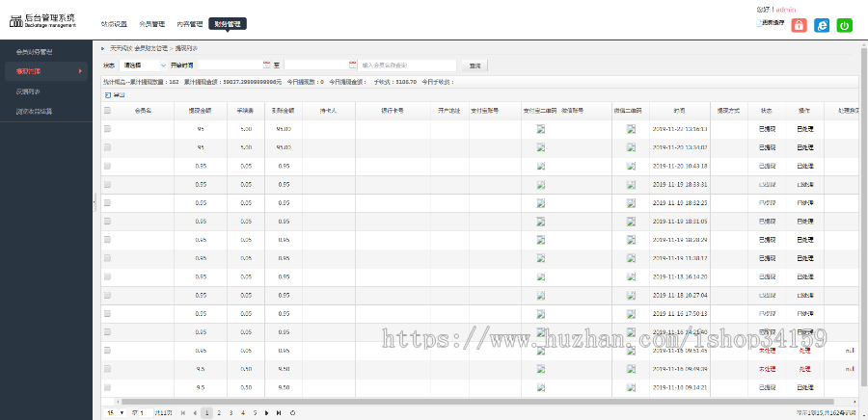Expand the red 提现管理 sidebar arrow
Screen dimensions: 868x420
point(80,71)
